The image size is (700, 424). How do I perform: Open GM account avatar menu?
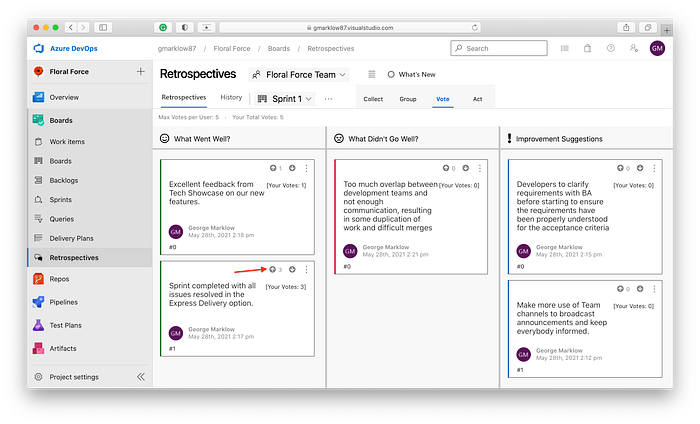tap(657, 48)
